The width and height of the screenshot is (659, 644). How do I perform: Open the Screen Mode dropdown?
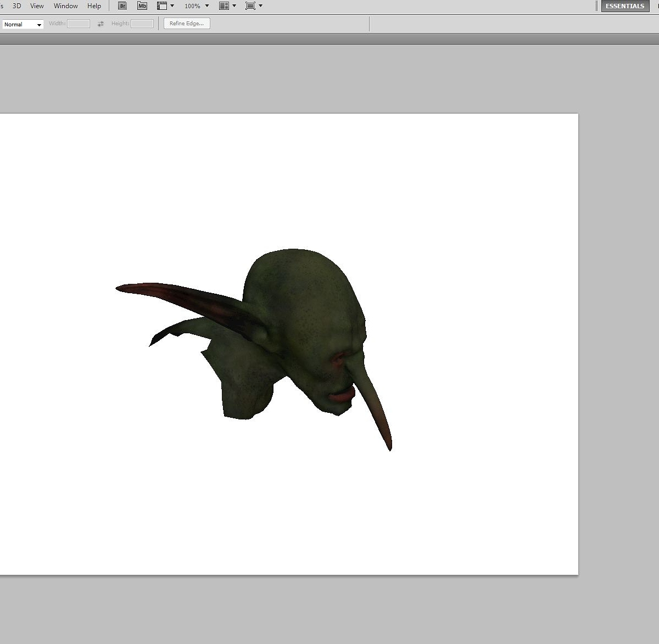tap(254, 6)
